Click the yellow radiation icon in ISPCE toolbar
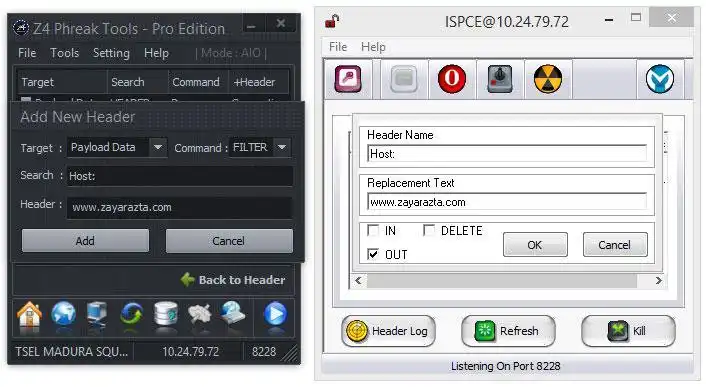This screenshot has height=387, width=706. 548,79
